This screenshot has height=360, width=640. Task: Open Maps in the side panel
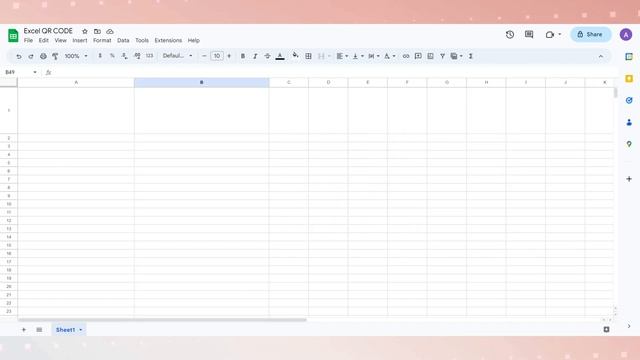(629, 144)
